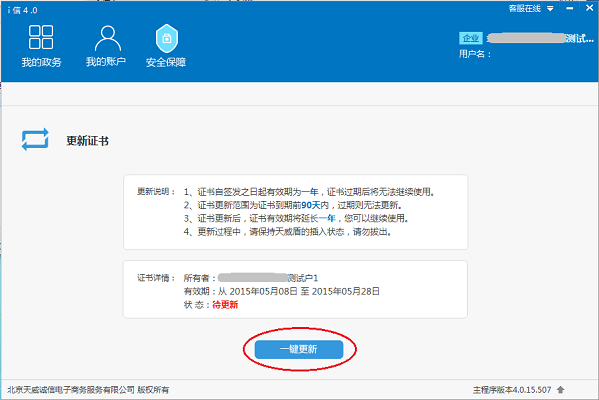
Task: Click the 用户名 label in header
Action: pyautogui.click(x=475, y=54)
